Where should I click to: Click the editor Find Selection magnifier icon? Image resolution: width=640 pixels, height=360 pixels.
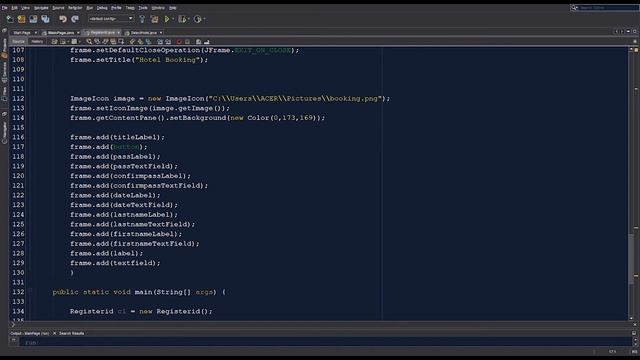pyautogui.click(x=89, y=41)
